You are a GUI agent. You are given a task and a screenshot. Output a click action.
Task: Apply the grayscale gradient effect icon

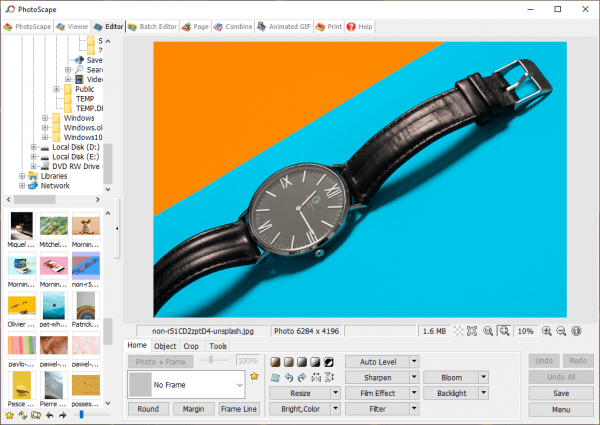pyautogui.click(x=302, y=362)
